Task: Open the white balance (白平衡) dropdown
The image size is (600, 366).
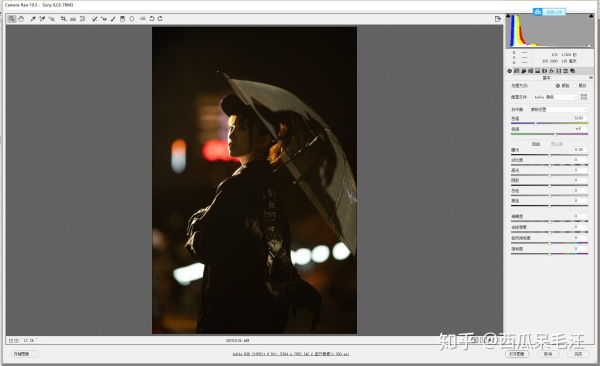Action: tap(558, 109)
